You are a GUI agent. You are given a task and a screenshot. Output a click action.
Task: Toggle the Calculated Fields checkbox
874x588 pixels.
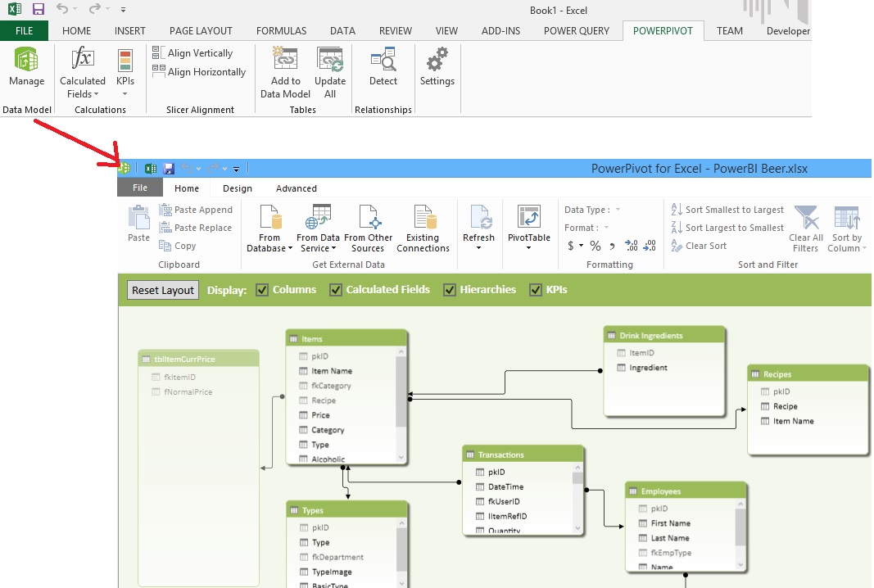tap(336, 290)
